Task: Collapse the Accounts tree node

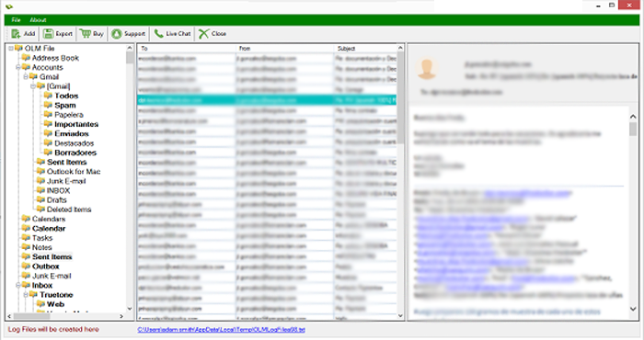Action: 18,67
